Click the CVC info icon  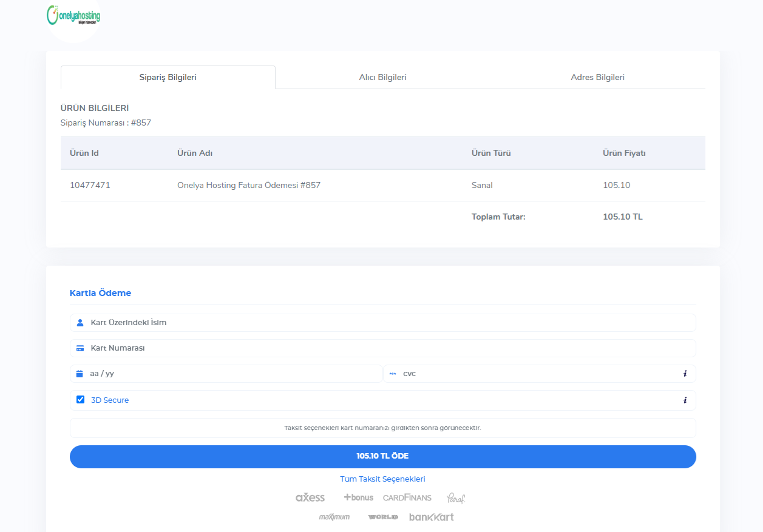pos(685,374)
